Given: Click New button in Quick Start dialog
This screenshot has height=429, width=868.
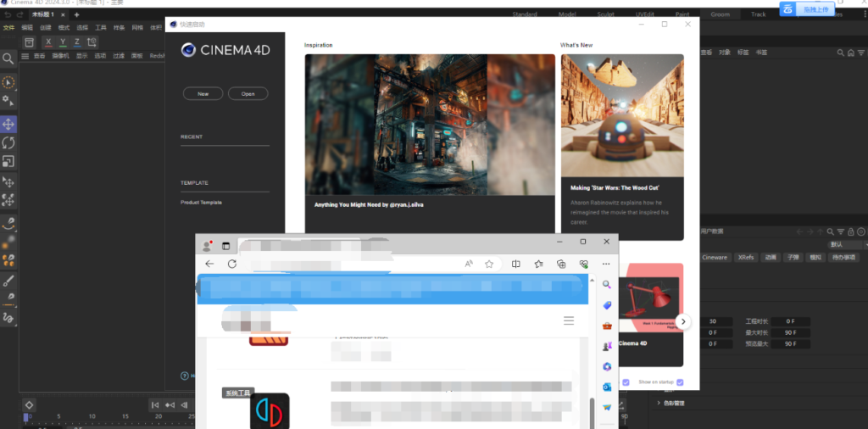Looking at the screenshot, I should 203,94.
